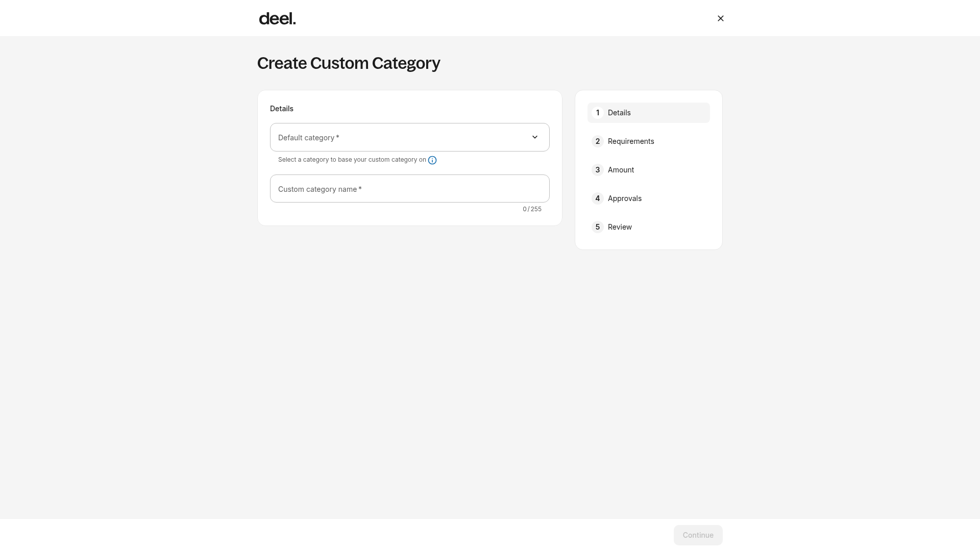Image resolution: width=980 pixels, height=551 pixels.
Task: Navigate to the Review step
Action: pyautogui.click(x=648, y=227)
